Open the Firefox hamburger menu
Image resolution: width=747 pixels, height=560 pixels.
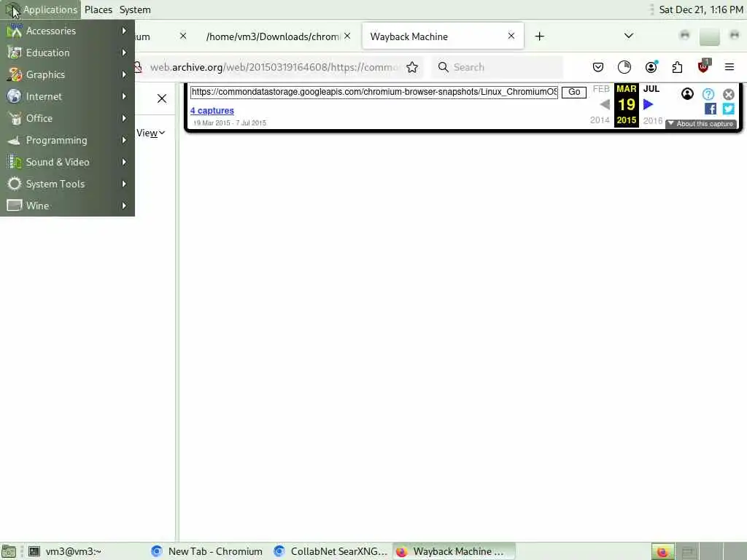pos(729,67)
